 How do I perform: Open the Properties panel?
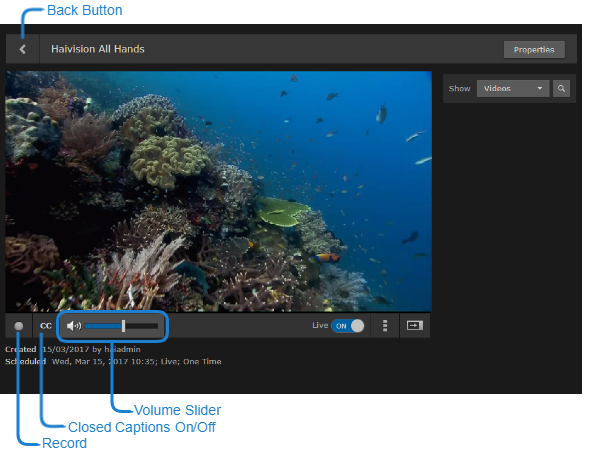pos(534,49)
